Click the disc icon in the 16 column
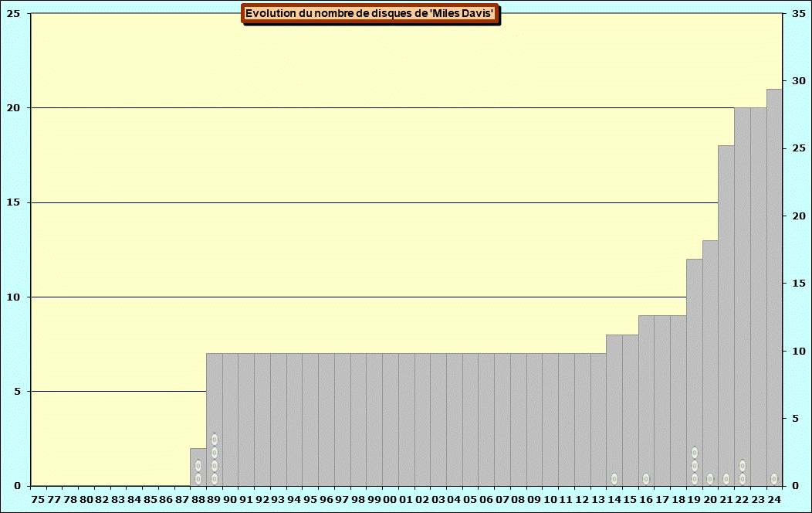This screenshot has height=513, width=812. click(646, 479)
